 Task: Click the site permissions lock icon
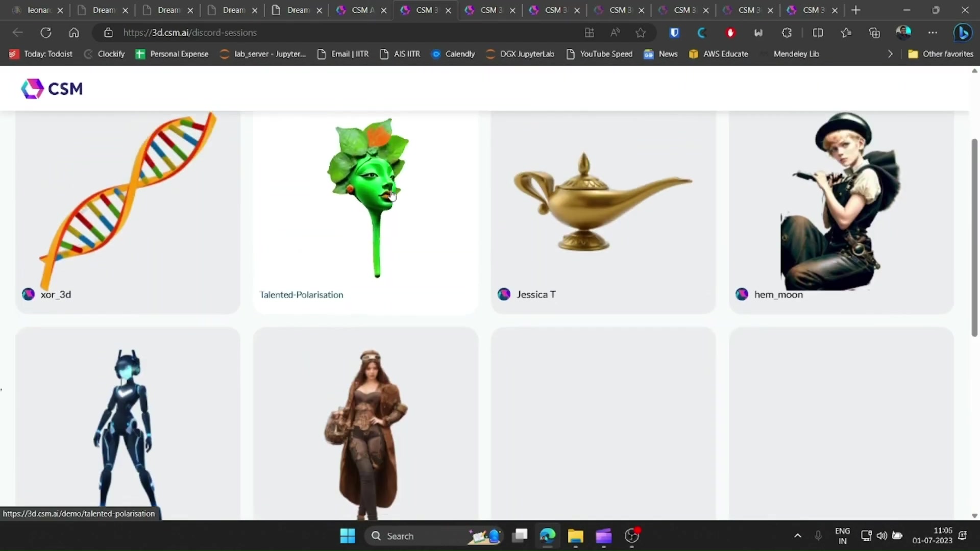[108, 32]
